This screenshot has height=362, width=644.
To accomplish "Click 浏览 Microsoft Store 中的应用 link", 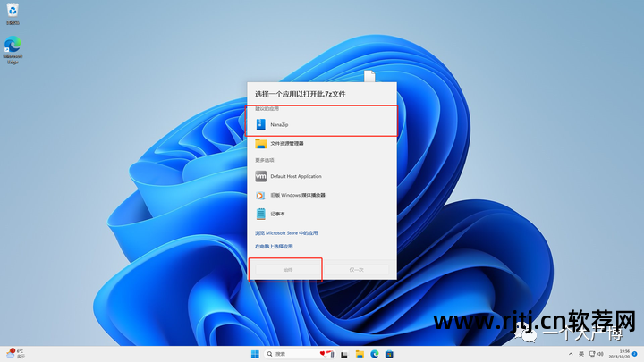I will pos(286,232).
